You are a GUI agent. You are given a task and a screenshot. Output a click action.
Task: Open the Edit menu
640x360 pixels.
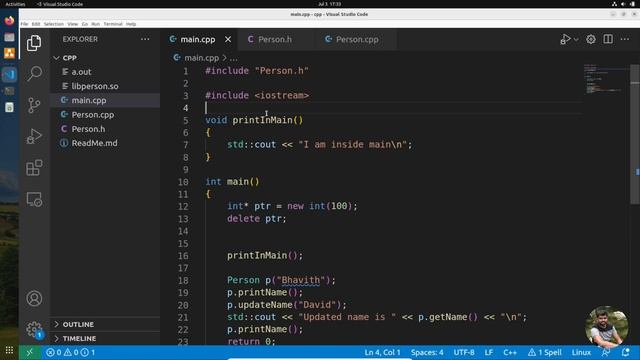coord(36,24)
